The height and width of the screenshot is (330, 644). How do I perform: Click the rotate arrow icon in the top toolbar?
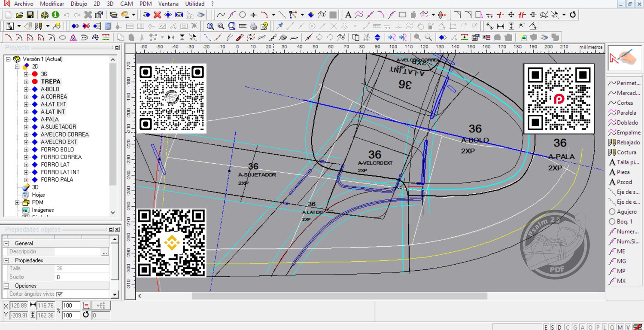(x=573, y=15)
